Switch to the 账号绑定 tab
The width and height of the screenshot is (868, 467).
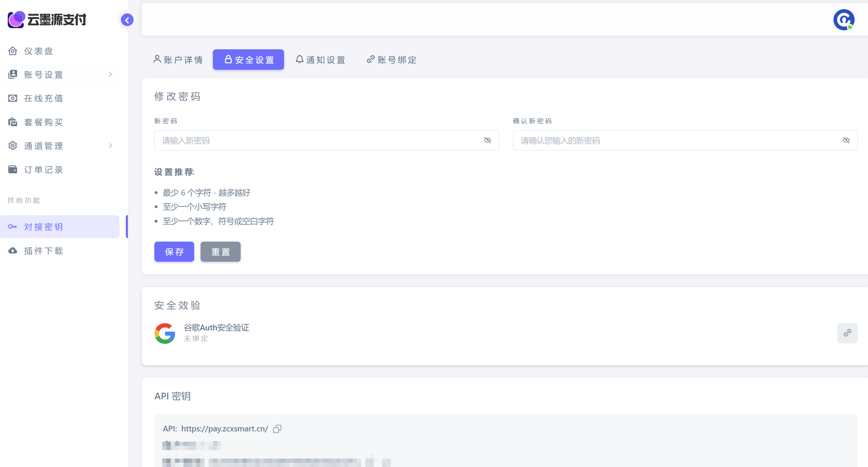pos(392,60)
